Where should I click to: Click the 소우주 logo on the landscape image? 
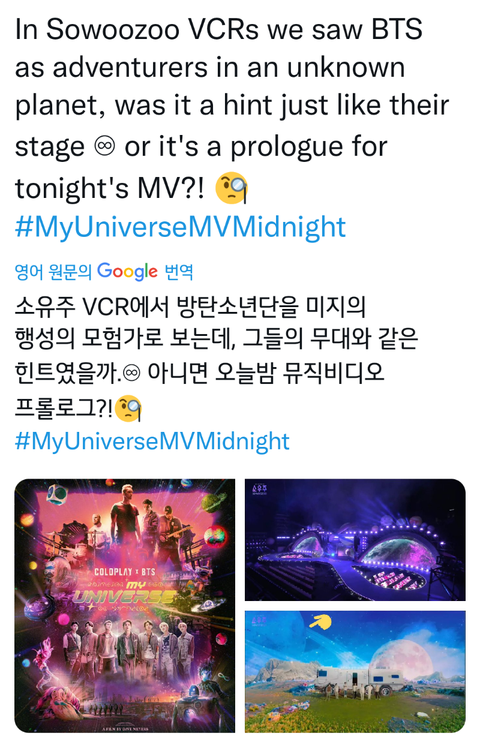pos(260,620)
